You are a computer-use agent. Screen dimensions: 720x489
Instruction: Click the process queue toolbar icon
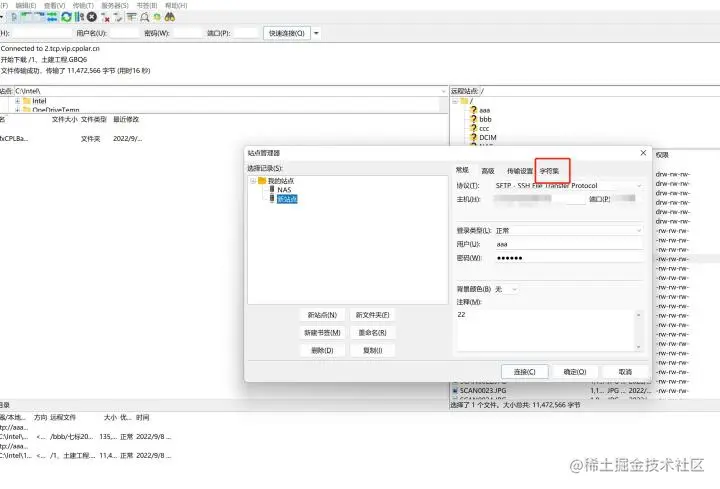click(79, 17)
